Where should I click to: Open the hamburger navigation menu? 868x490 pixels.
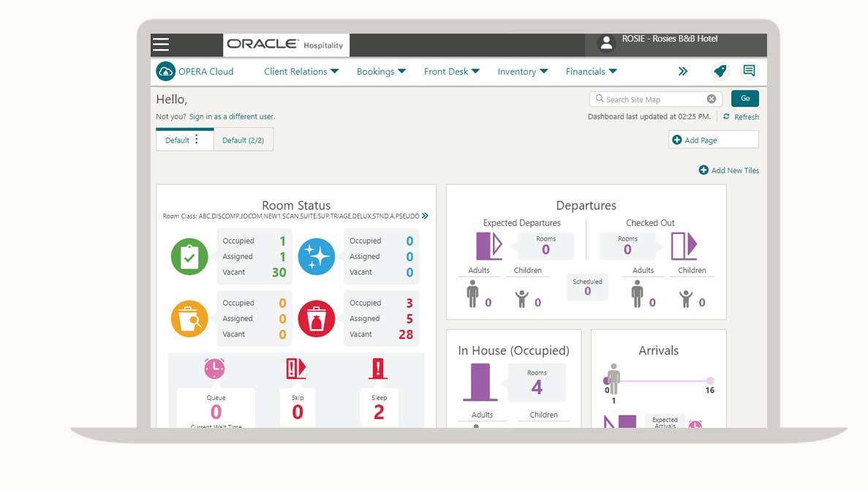pyautogui.click(x=161, y=44)
